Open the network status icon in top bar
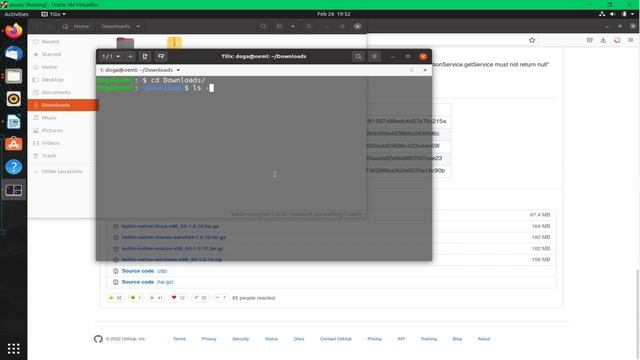This screenshot has height=360, width=640. 602,14
